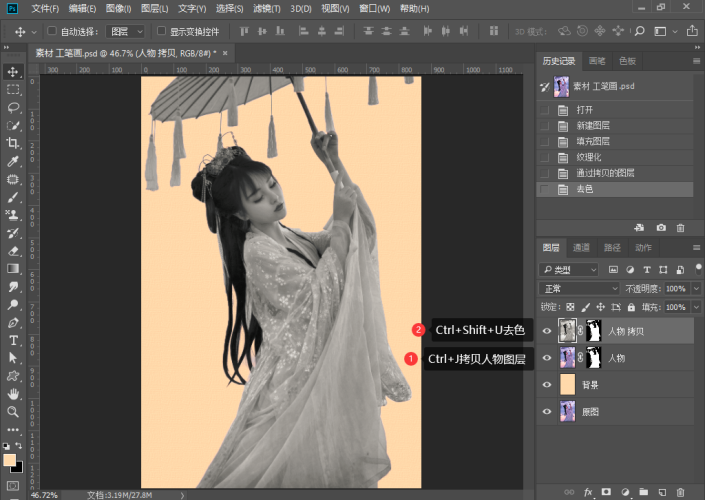Open the fill 填充 dropdown arrow
705x500 pixels.
tap(696, 307)
